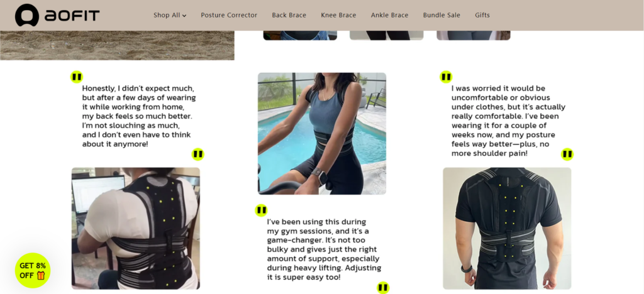Visit the Bundle Sale page

(x=441, y=15)
